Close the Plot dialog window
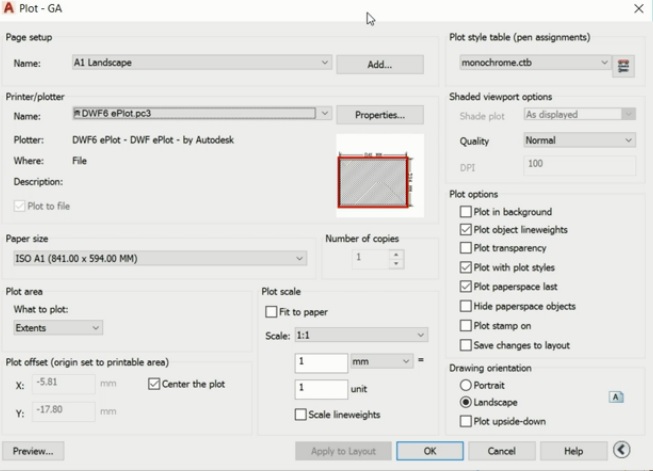The image size is (653, 471). click(638, 8)
